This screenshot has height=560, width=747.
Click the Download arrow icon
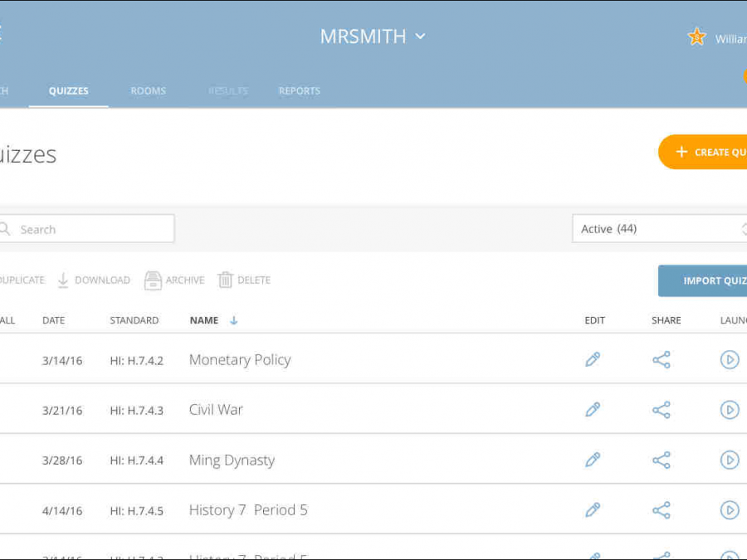click(x=63, y=280)
